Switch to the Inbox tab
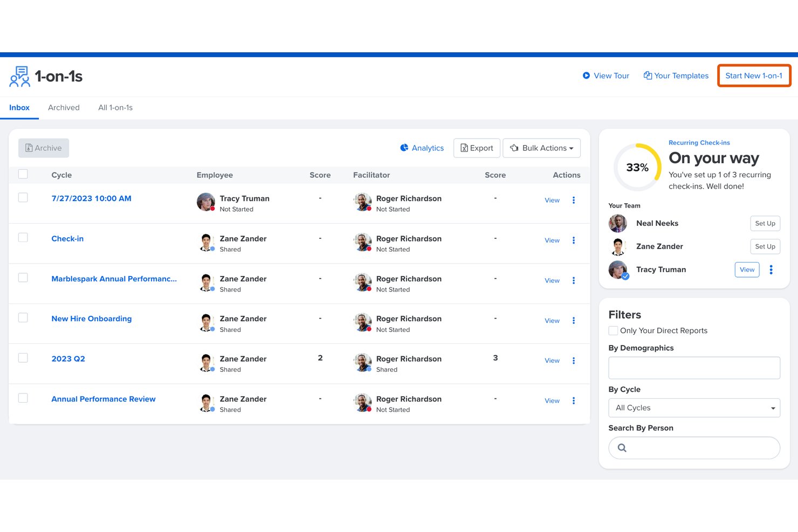 19,107
